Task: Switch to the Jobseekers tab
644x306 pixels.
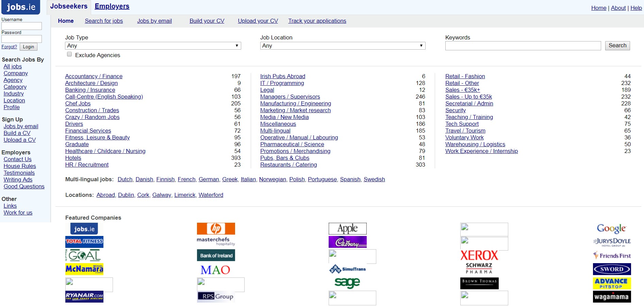Action: pos(69,6)
